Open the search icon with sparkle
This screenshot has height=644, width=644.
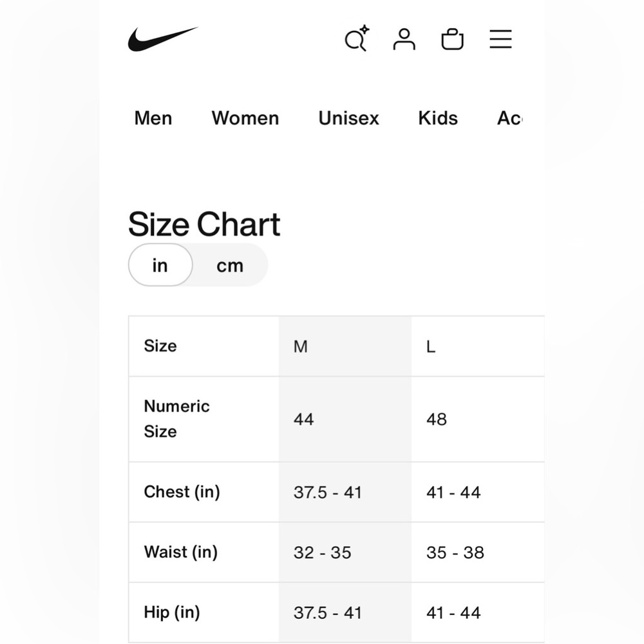[x=357, y=38]
